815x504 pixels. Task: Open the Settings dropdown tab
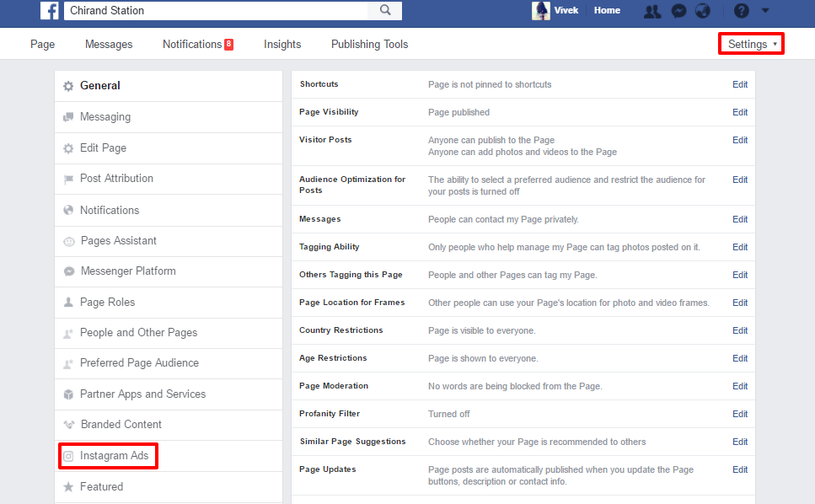tap(752, 44)
